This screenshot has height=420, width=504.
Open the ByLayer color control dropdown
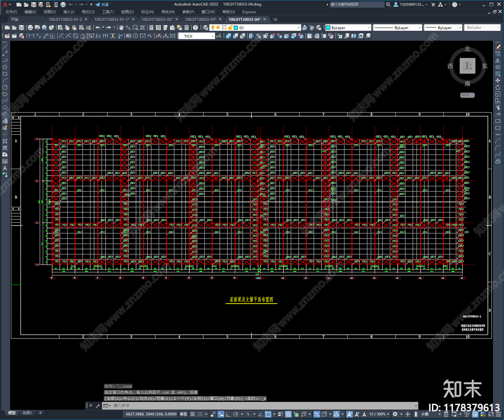click(x=369, y=28)
